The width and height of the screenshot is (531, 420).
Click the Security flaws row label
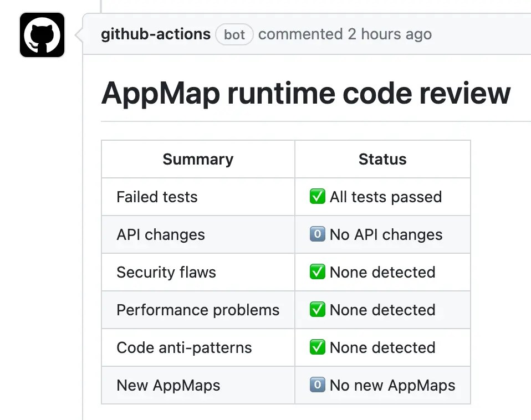pyautogui.click(x=166, y=272)
